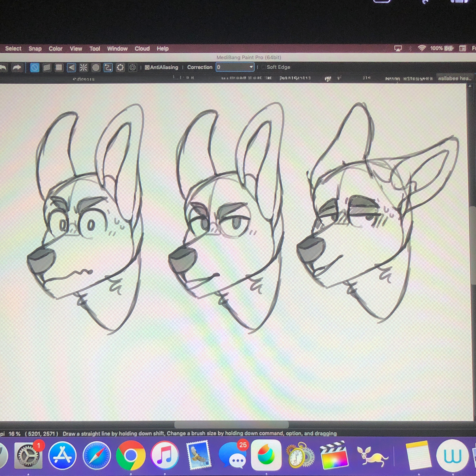Click the Redo arrow
Image resolution: width=476 pixels, height=476 pixels.
coord(17,68)
